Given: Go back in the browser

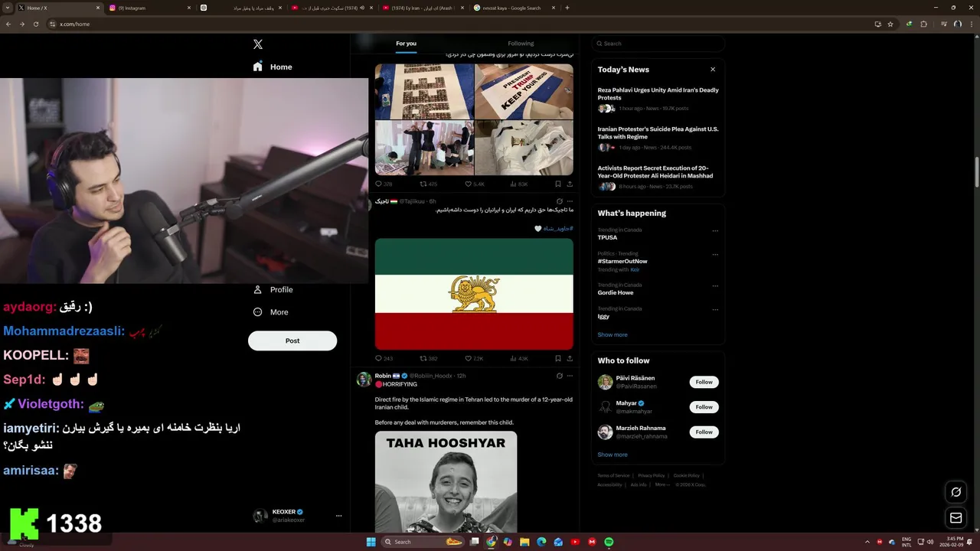Looking at the screenshot, I should click(8, 24).
